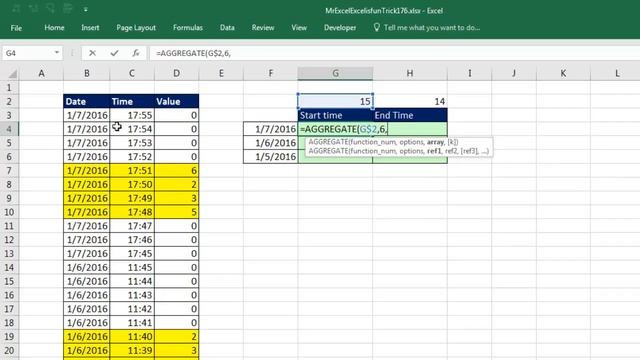Click the yellow time cell 11:40
Viewport: 640px width, 360px height.
(x=132, y=336)
